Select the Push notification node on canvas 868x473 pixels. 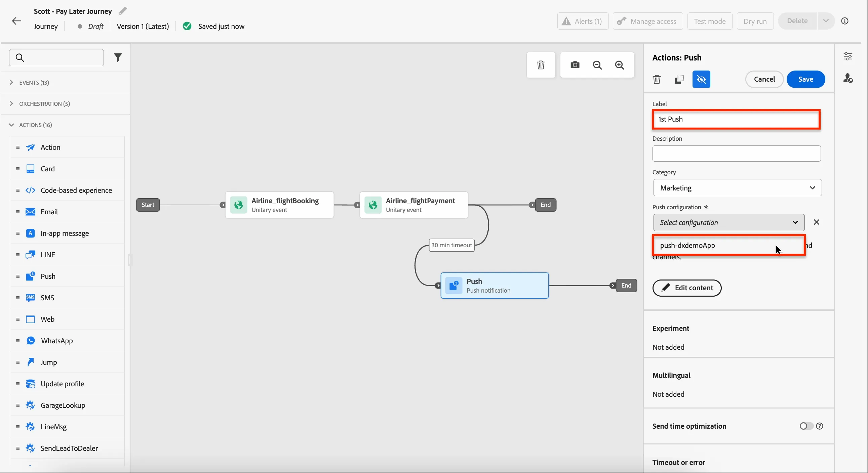(x=494, y=286)
